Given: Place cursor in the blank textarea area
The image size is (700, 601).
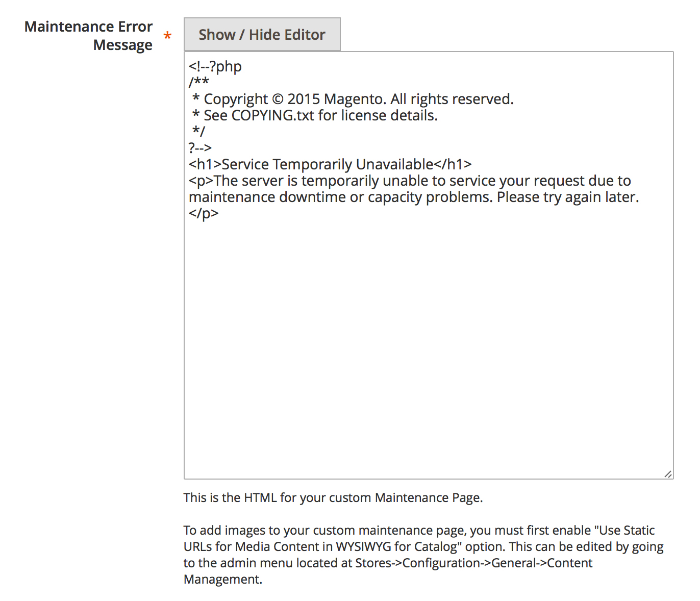Looking at the screenshot, I should pos(429,347).
